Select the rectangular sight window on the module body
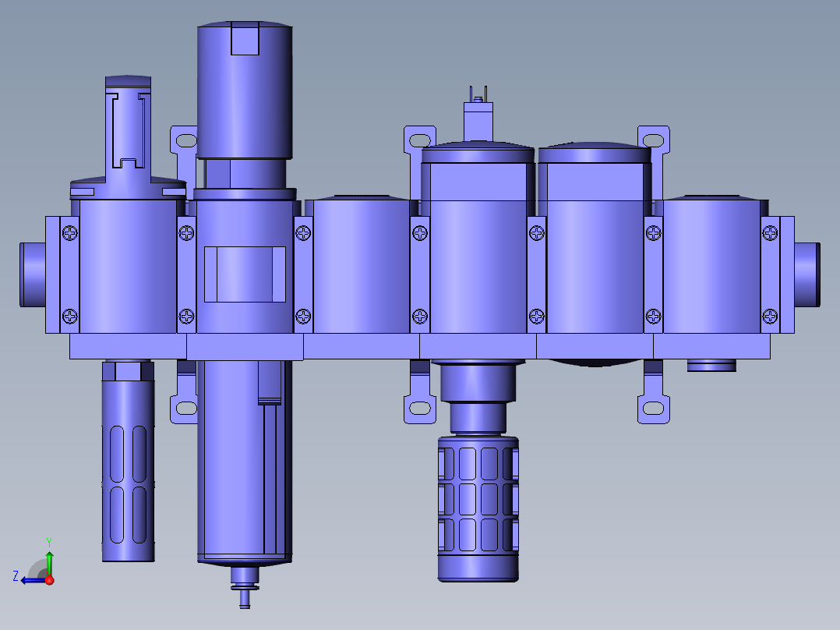 (x=245, y=274)
